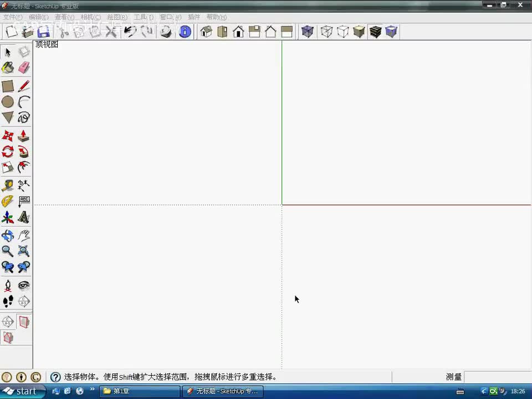Pick the Polygon triangle tool
Viewport: 532px width, 399px height.
pos(8,117)
